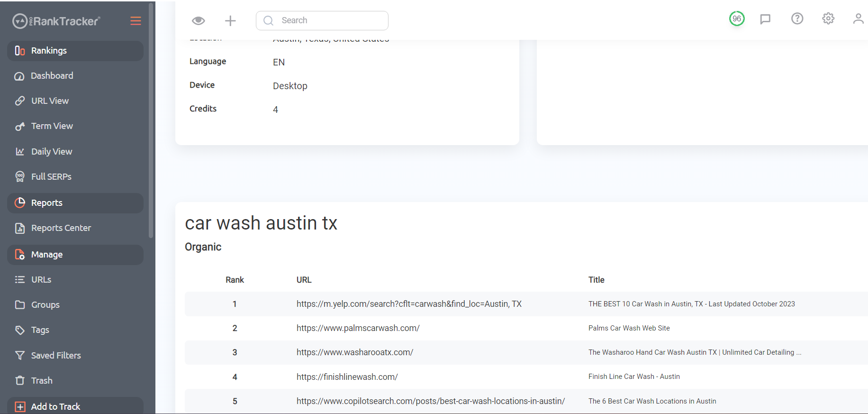Open the palmscarwash.com URL
868x414 pixels.
[358, 328]
